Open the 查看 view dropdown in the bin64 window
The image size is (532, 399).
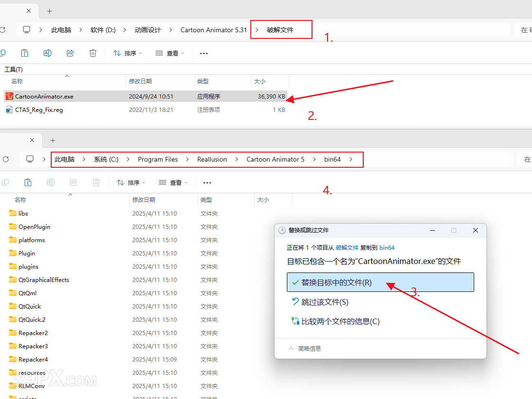pos(173,182)
